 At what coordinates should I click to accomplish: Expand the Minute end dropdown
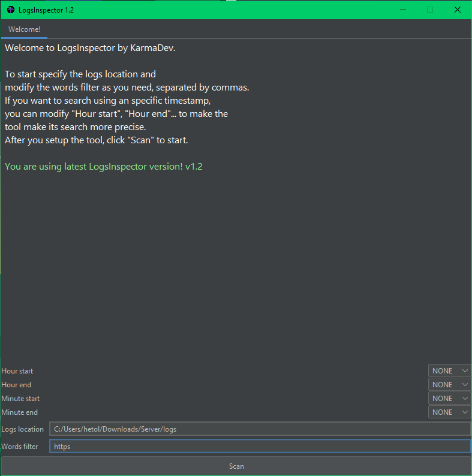pyautogui.click(x=449, y=412)
